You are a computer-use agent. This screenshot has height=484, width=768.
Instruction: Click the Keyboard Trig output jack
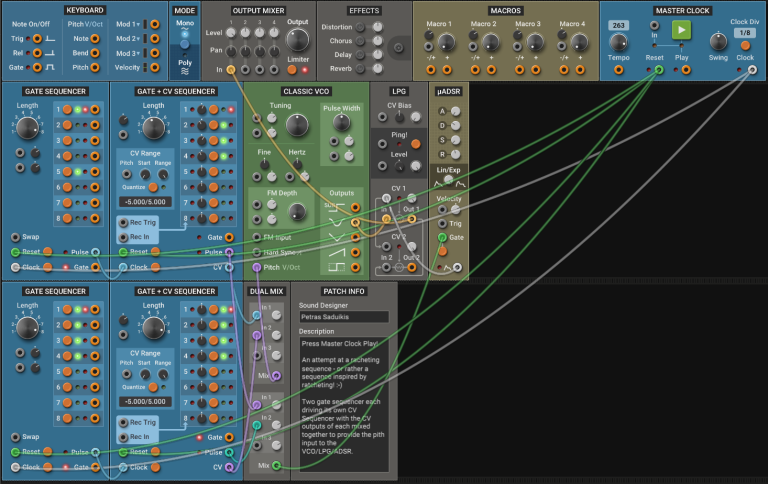click(37, 38)
